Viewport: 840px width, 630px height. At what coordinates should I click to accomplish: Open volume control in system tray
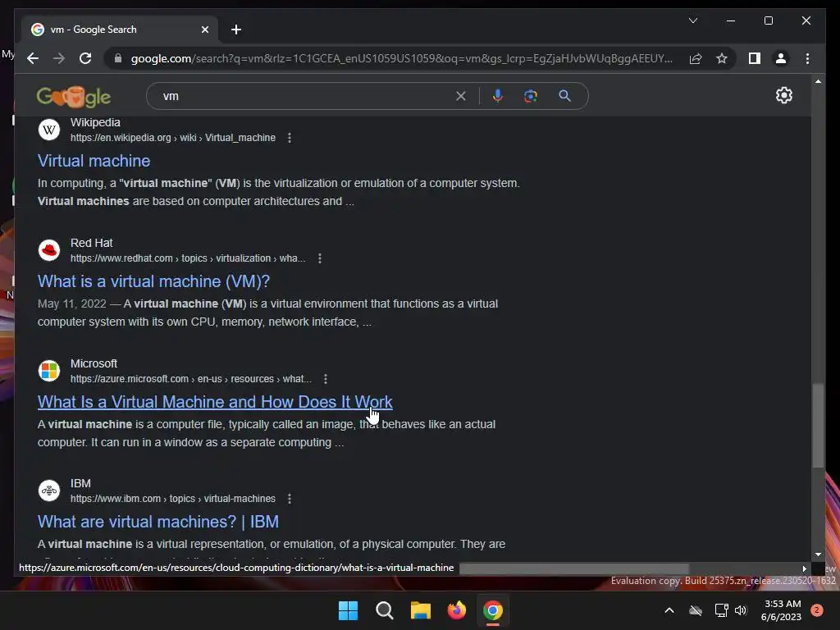click(x=741, y=610)
